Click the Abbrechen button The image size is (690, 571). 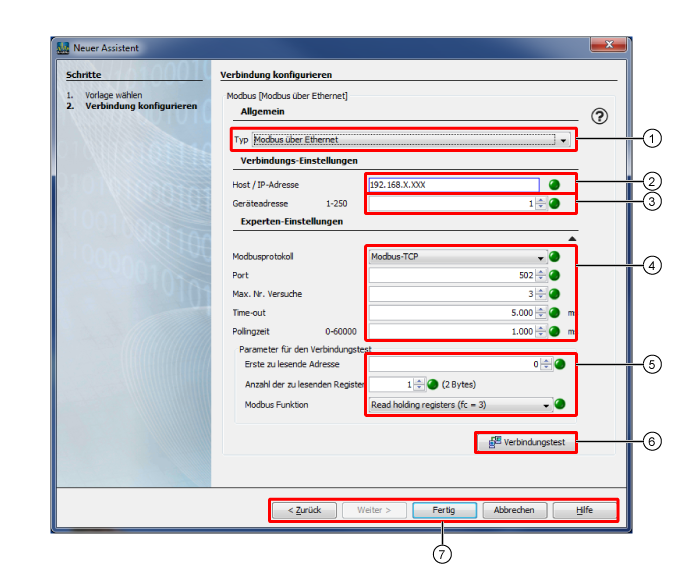click(x=514, y=510)
